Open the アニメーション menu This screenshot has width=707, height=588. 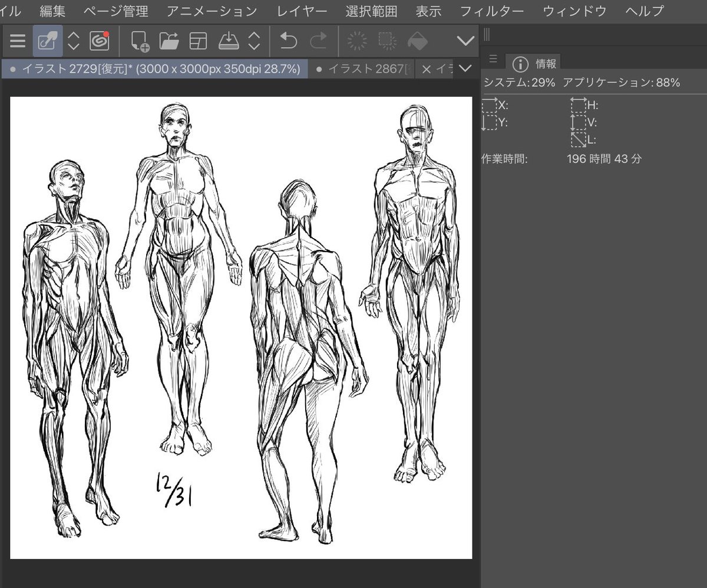pyautogui.click(x=212, y=11)
